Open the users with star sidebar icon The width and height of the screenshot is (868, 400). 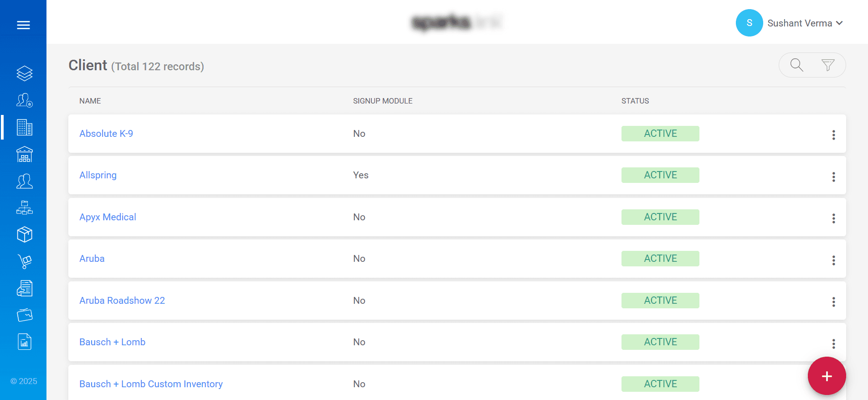[24, 100]
